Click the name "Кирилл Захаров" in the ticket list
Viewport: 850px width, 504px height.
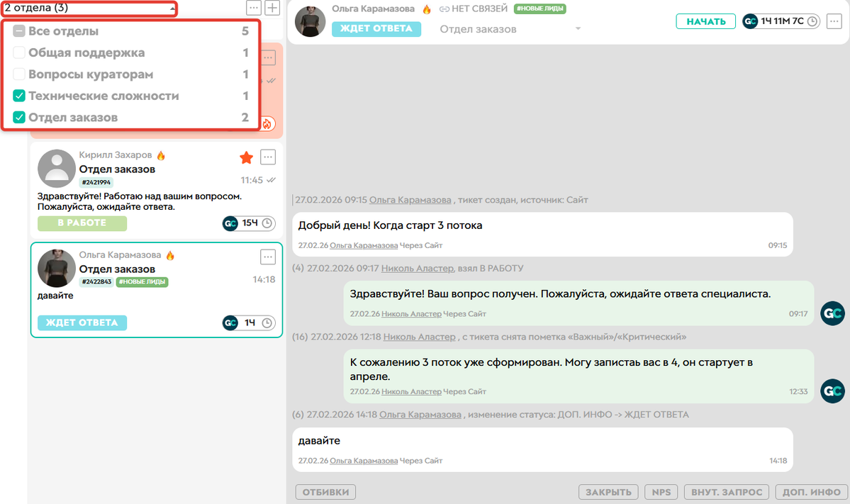116,155
